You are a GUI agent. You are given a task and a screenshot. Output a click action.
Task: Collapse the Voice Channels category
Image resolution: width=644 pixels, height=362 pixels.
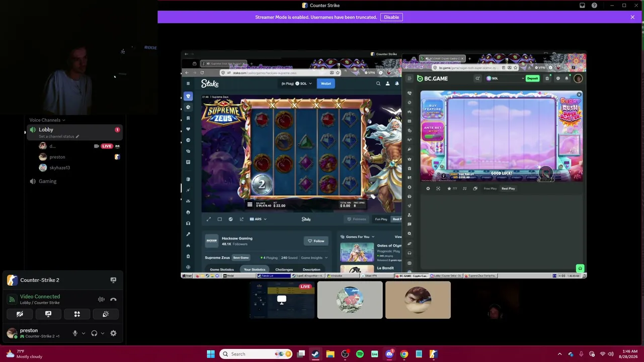click(x=47, y=120)
